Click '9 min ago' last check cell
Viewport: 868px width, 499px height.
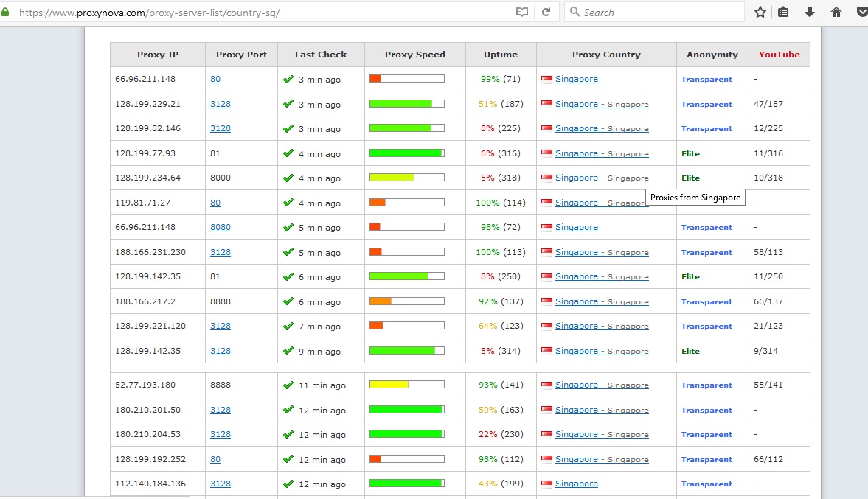click(319, 352)
